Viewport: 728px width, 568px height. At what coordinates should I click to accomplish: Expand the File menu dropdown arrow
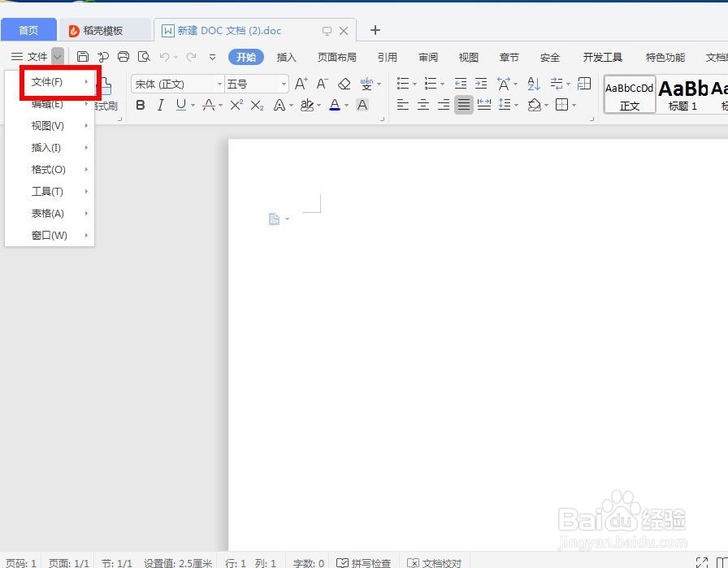57,57
